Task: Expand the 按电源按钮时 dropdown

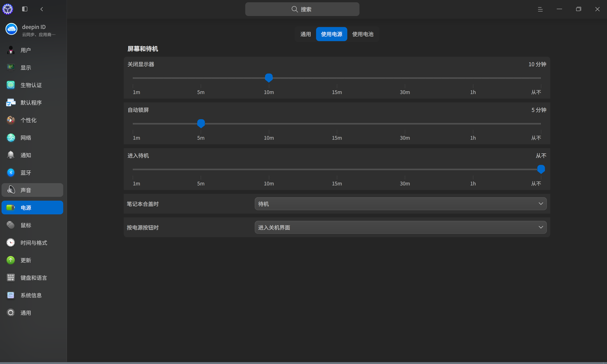Action: [400, 227]
